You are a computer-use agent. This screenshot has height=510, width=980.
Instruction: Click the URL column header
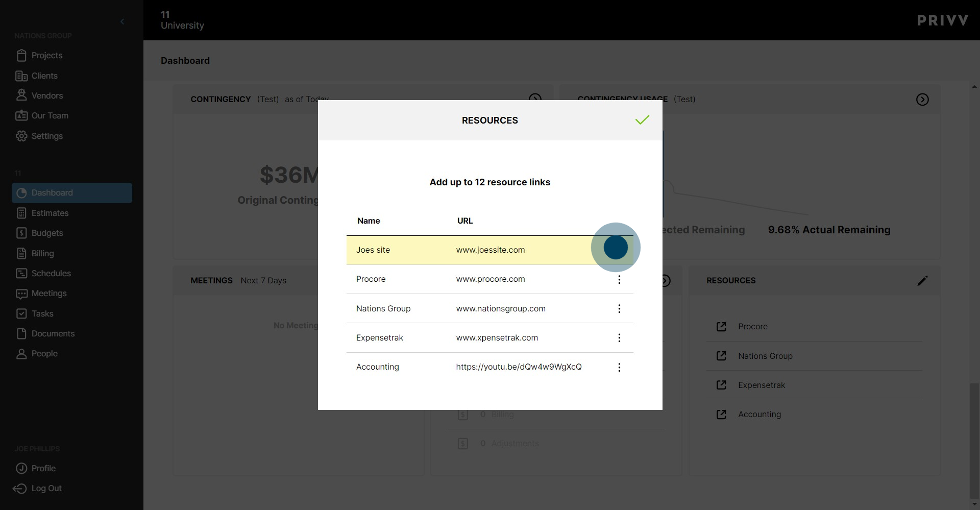465,221
